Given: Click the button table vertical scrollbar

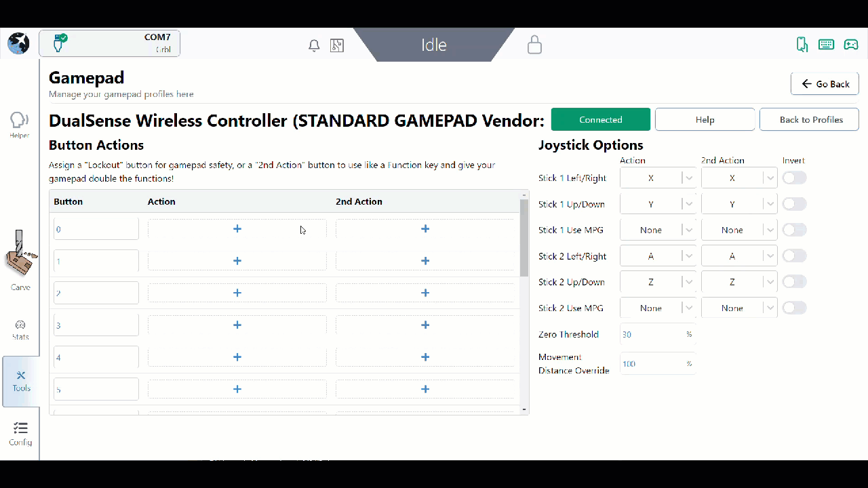Looking at the screenshot, I should pyautogui.click(x=524, y=237).
